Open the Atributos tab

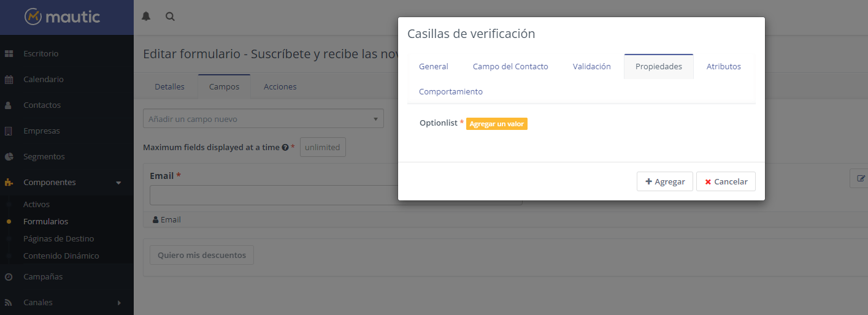point(724,66)
